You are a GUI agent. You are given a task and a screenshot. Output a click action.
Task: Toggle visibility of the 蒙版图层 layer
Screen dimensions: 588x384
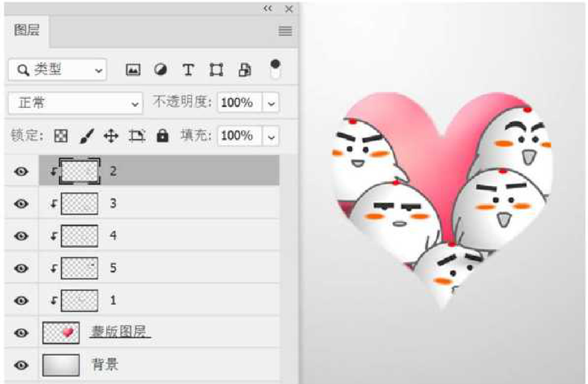tap(21, 333)
